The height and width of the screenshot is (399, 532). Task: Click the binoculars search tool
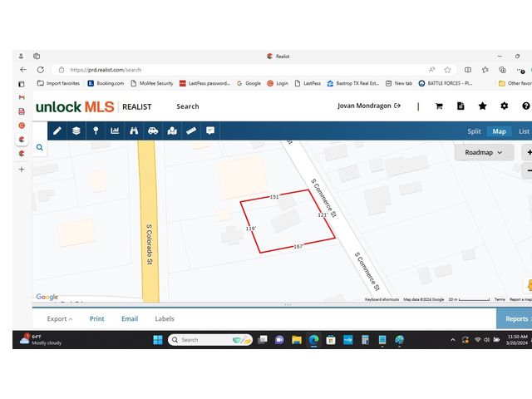134,131
